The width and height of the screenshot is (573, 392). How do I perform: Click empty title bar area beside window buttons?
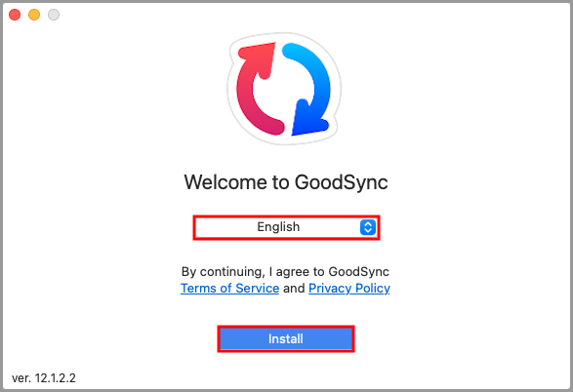(x=292, y=15)
